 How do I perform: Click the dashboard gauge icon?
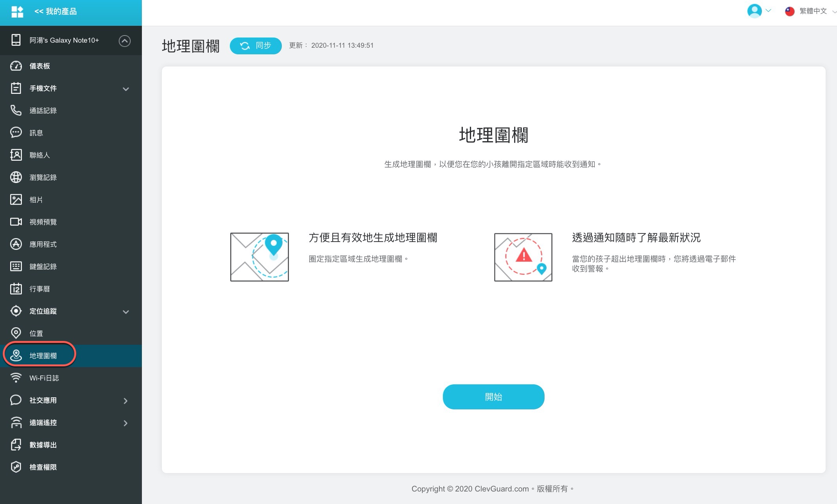(x=16, y=66)
